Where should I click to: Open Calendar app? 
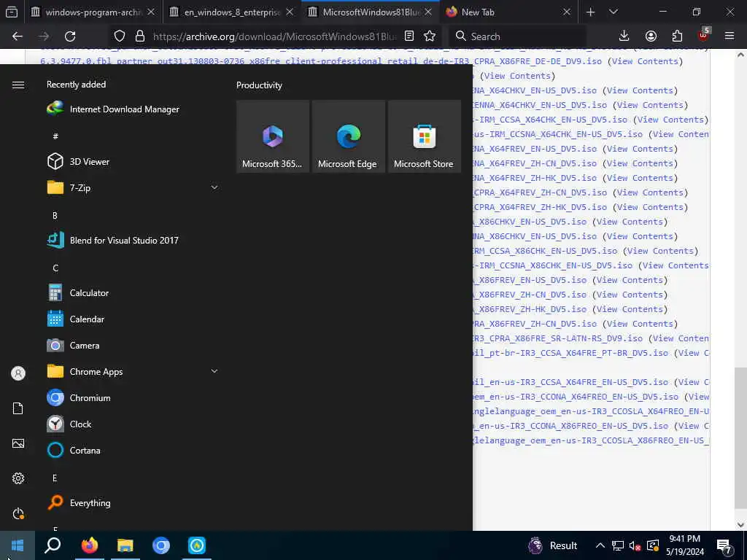(75, 319)
